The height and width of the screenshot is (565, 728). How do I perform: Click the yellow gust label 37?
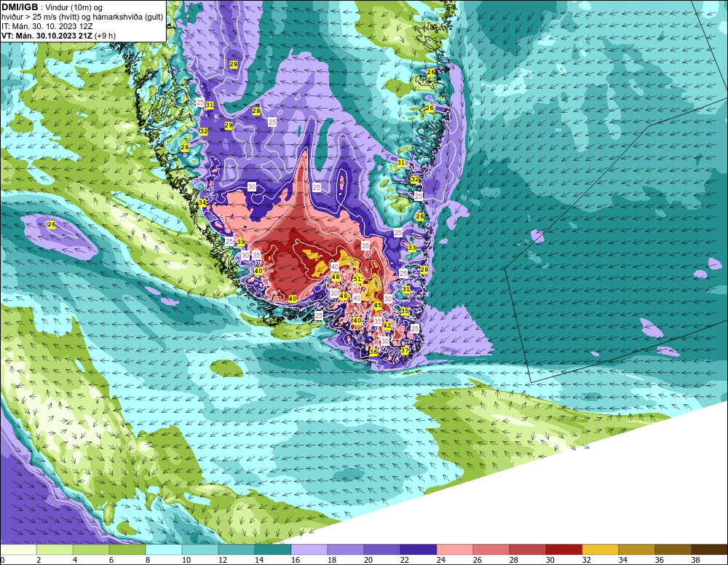coord(405,350)
